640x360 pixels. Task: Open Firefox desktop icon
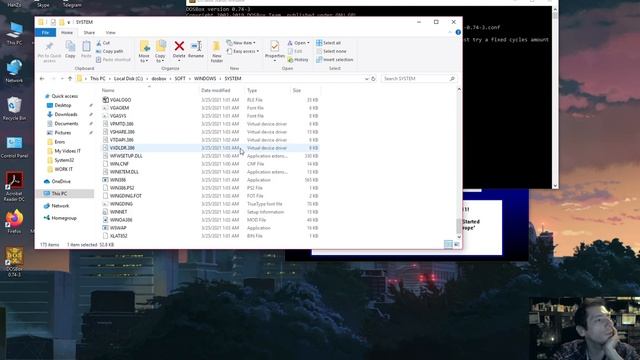coord(14,221)
